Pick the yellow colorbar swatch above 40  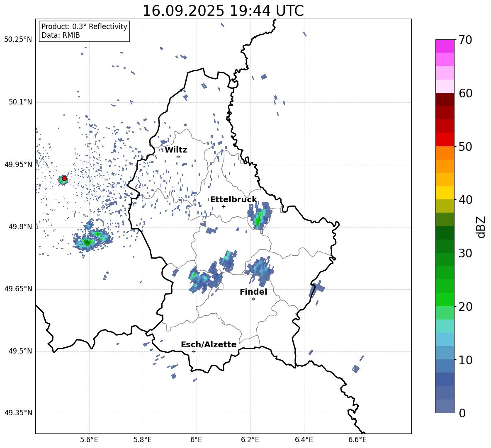click(445, 193)
